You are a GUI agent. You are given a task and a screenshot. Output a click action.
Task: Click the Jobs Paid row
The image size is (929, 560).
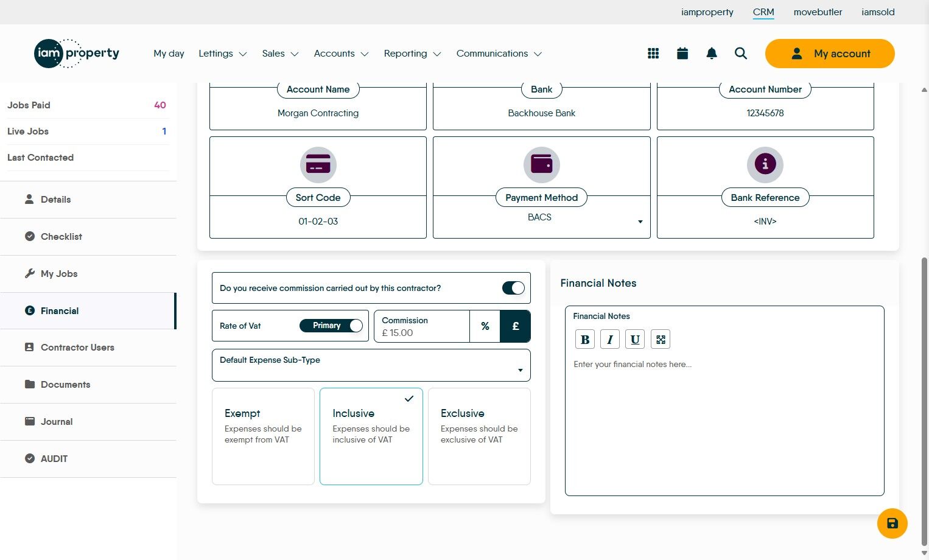pyautogui.click(x=87, y=105)
